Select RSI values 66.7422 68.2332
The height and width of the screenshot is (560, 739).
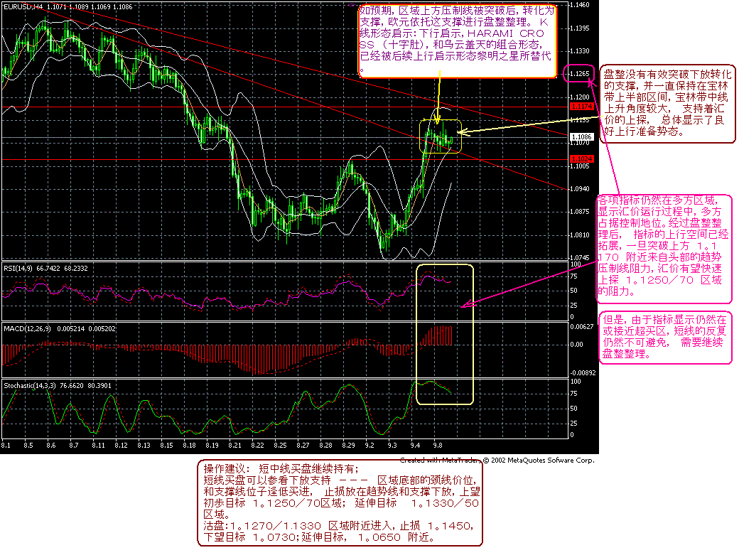[x=62, y=268]
